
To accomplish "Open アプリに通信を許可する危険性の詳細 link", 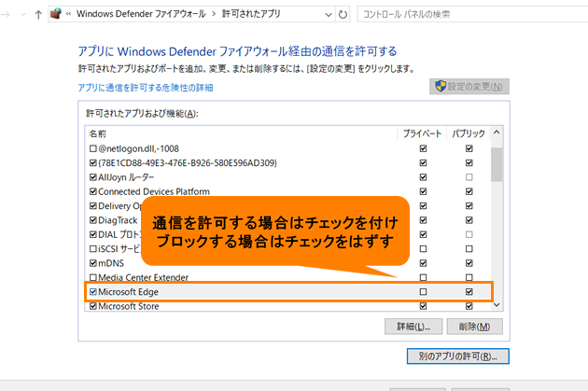I will [x=145, y=88].
